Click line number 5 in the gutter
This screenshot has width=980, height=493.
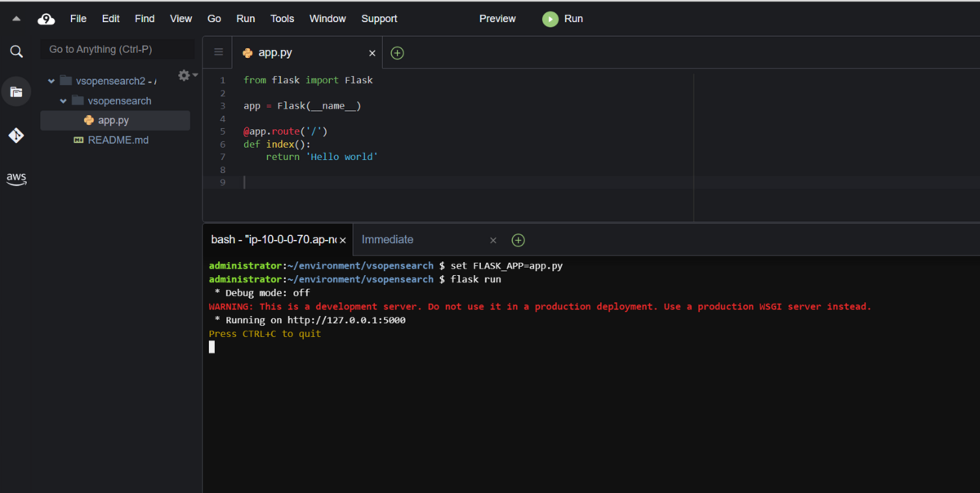(x=223, y=131)
